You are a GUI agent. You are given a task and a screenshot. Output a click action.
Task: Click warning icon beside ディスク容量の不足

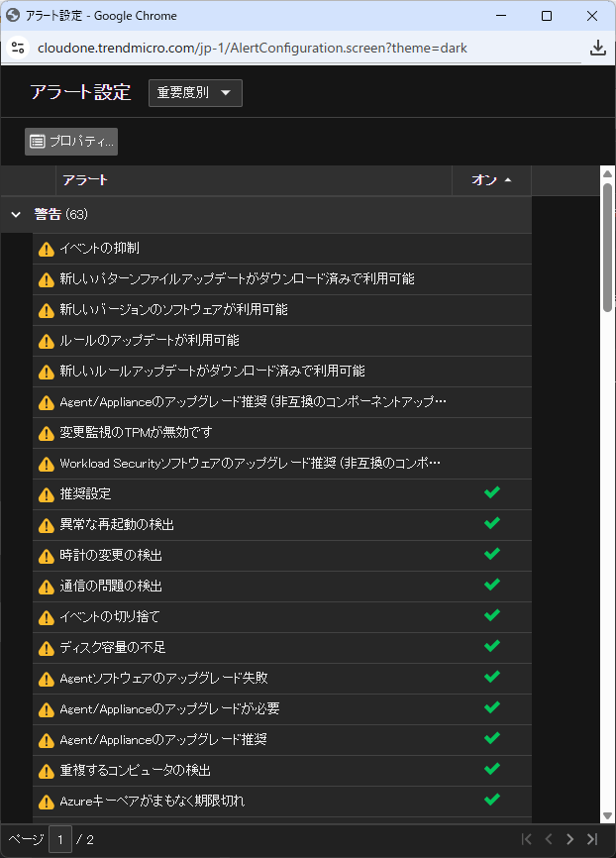pos(47,648)
